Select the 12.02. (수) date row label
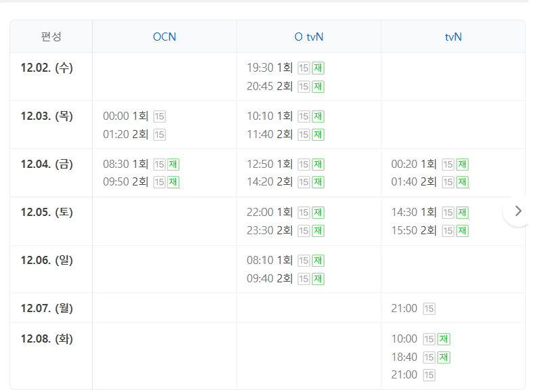Screen dimensions: 544x392 coord(47,68)
